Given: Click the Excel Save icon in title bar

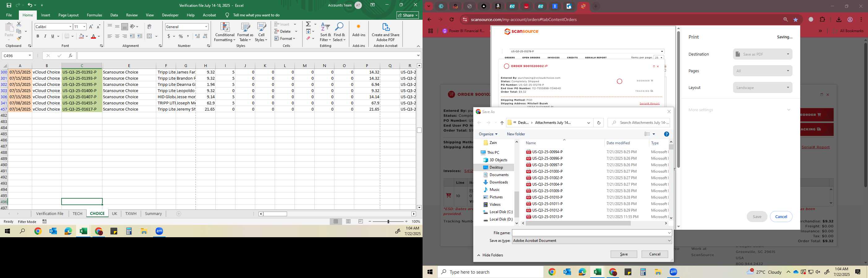Looking at the screenshot, I should pos(9,5).
